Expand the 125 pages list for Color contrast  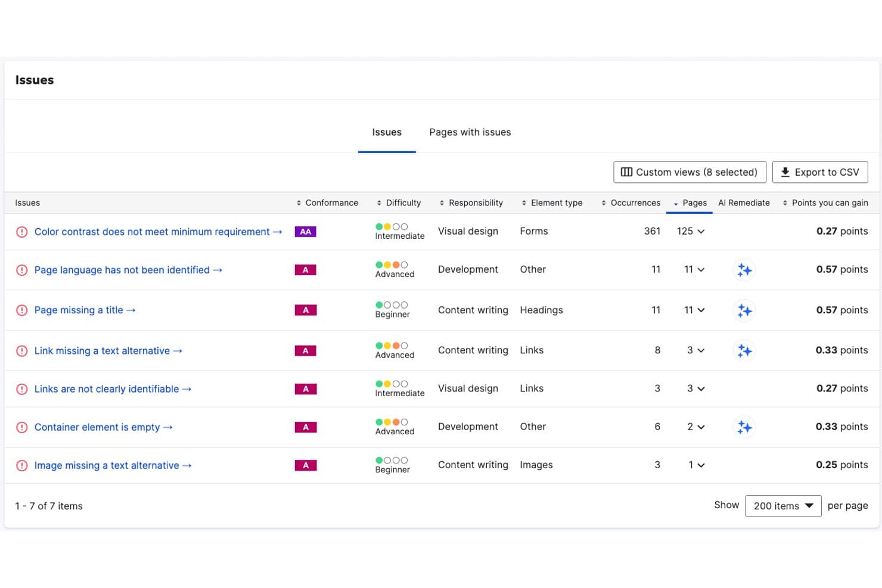tap(691, 231)
